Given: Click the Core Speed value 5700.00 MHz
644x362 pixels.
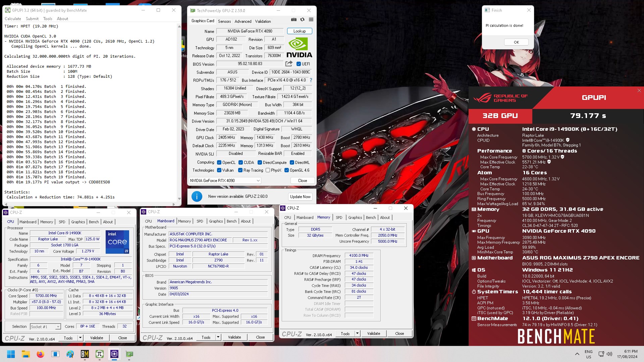Looking at the screenshot, I should click(x=46, y=296).
